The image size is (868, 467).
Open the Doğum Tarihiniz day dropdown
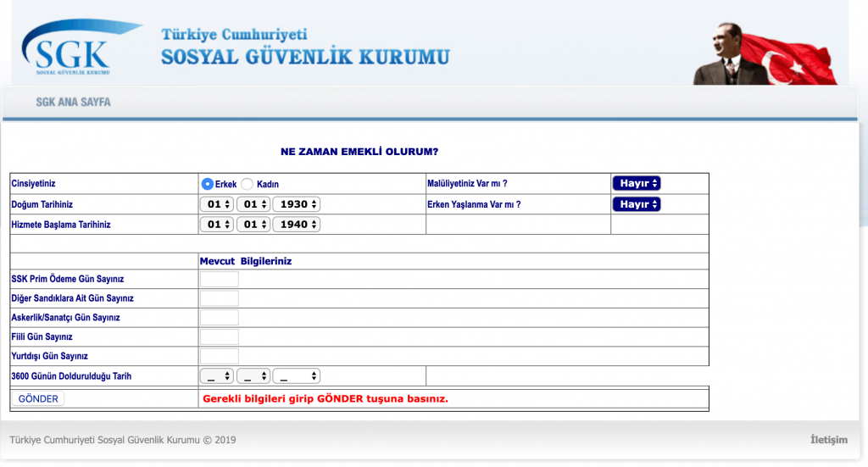[x=216, y=204]
